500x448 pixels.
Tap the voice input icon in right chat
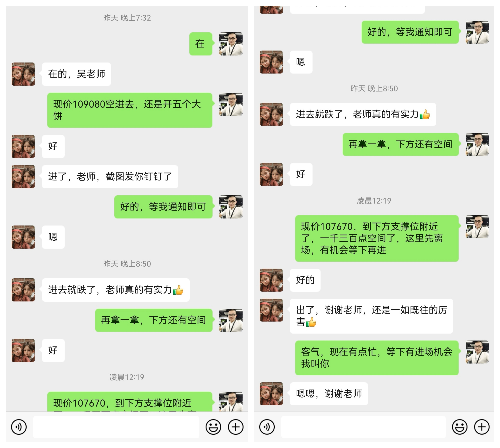click(x=267, y=427)
